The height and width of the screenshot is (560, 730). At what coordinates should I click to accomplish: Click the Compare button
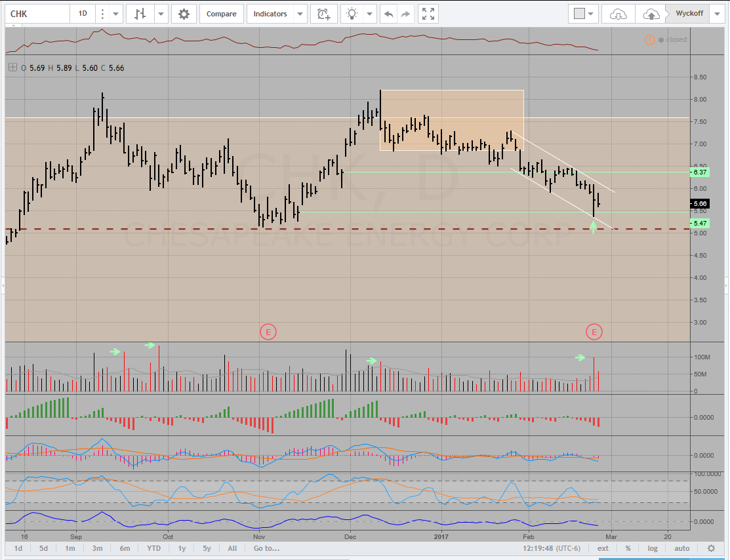coord(222,14)
